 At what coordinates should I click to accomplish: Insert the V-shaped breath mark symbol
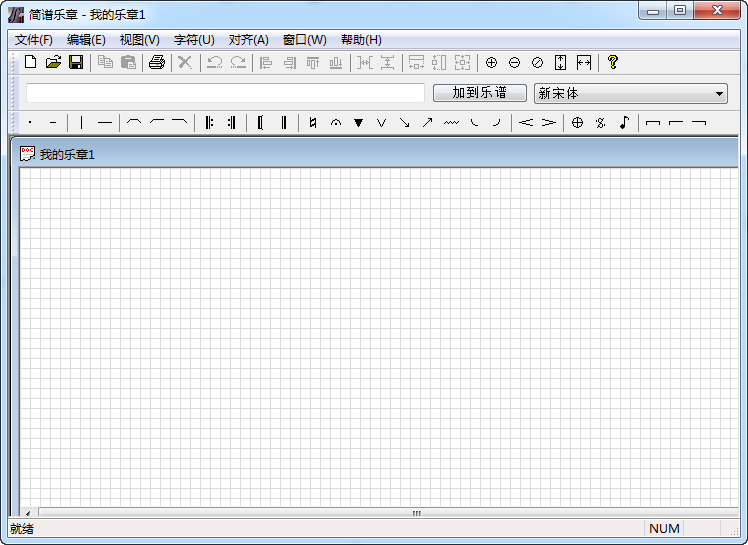pos(381,123)
